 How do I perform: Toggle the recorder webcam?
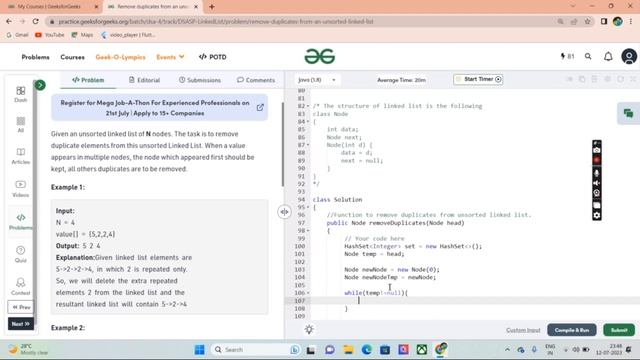click(x=597, y=193)
